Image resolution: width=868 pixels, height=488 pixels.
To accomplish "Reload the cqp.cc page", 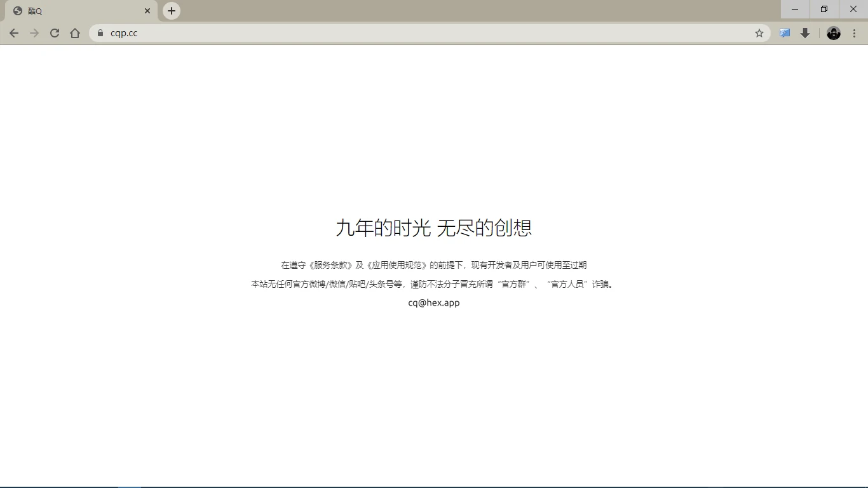I will (55, 33).
